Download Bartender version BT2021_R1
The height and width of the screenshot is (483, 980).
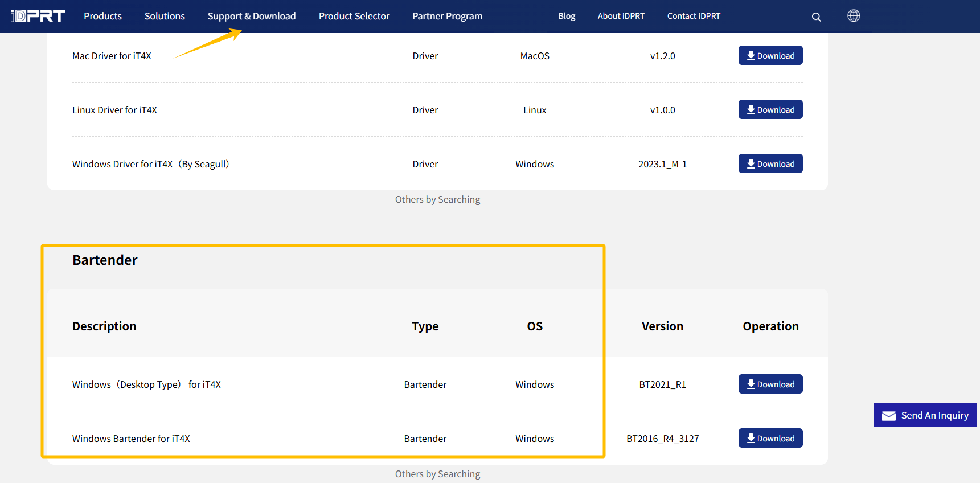770,384
